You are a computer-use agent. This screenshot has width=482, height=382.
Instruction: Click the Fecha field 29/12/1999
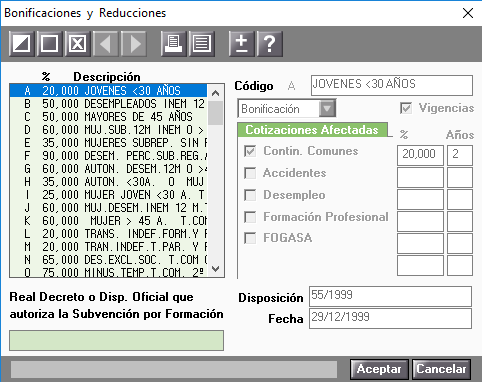coord(390,318)
